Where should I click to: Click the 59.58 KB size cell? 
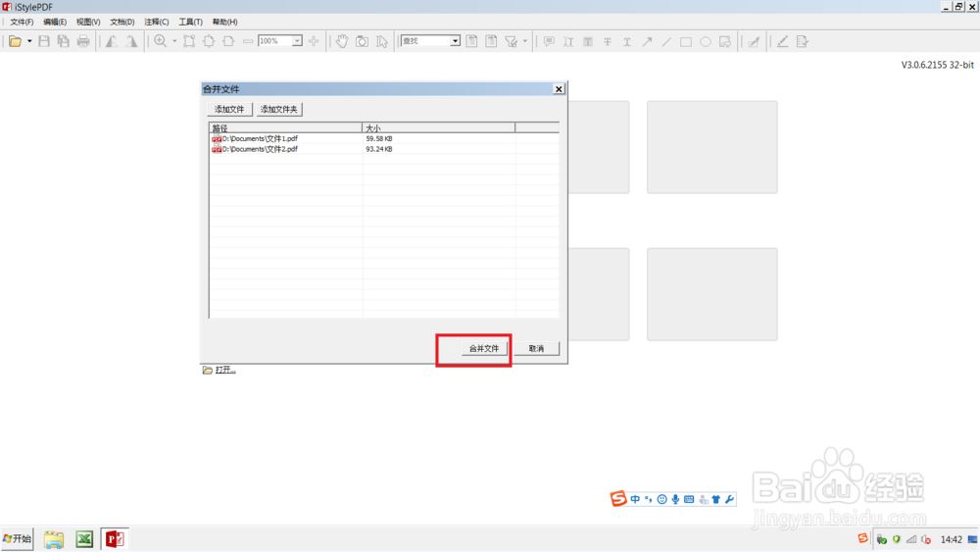coord(378,139)
